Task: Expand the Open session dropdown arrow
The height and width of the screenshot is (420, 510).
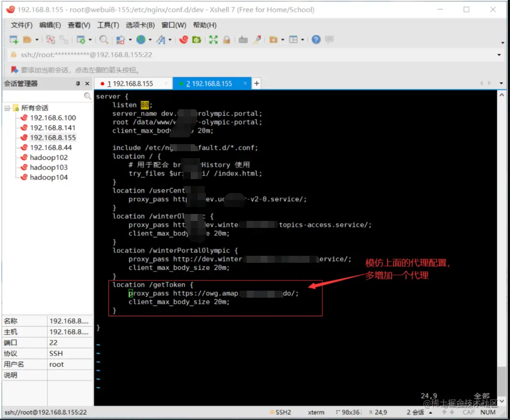Action: tap(37, 40)
